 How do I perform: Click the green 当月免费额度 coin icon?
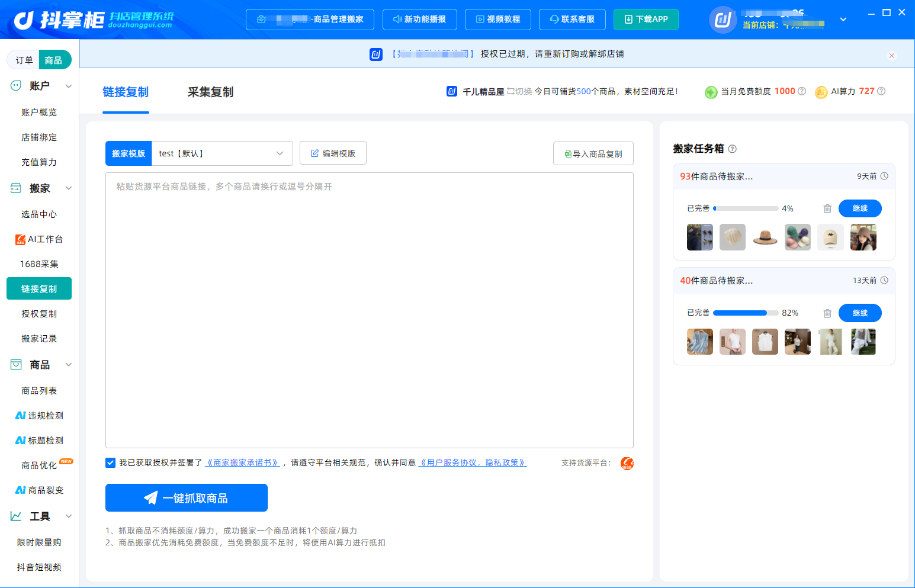(x=711, y=92)
